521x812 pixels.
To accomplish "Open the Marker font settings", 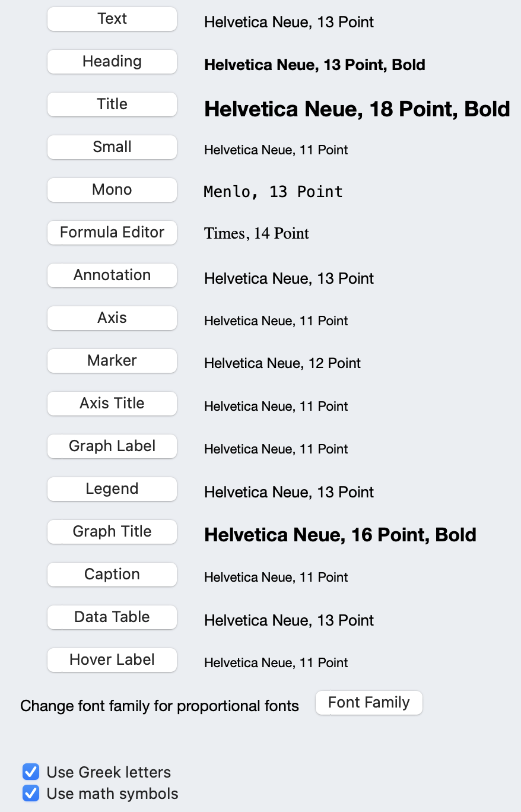I will [x=112, y=361].
